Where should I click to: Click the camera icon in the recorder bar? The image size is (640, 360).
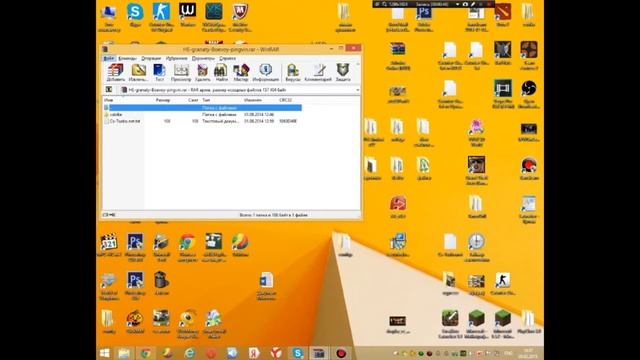465,4
